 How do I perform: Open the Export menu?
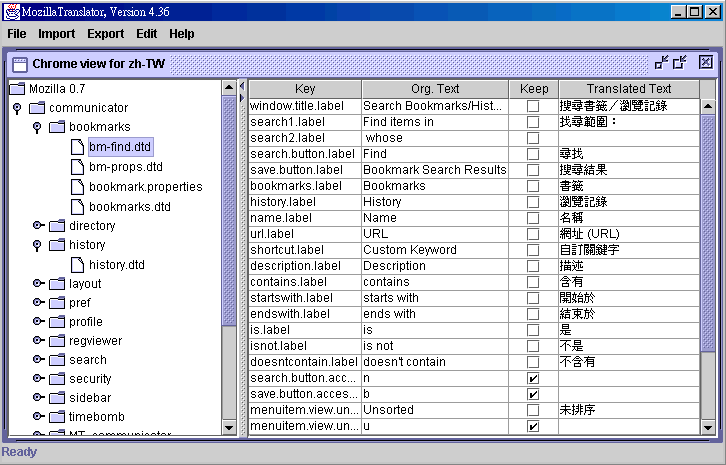[106, 34]
